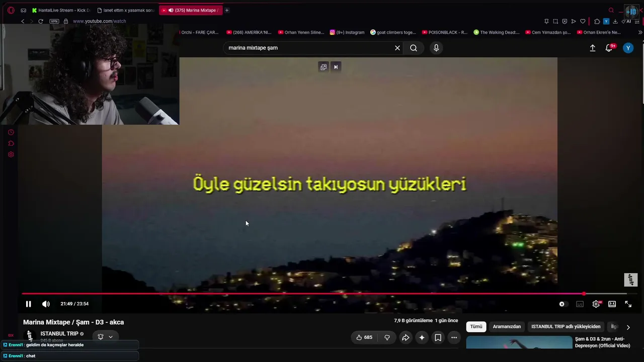Open the Anti-Depresyon video thumbnail

519,342
